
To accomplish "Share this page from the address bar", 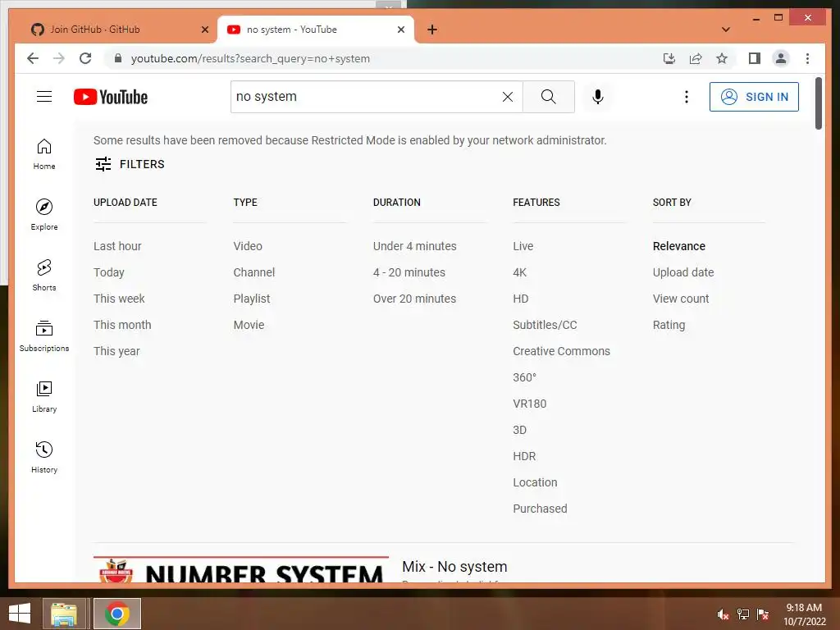I will tap(696, 58).
